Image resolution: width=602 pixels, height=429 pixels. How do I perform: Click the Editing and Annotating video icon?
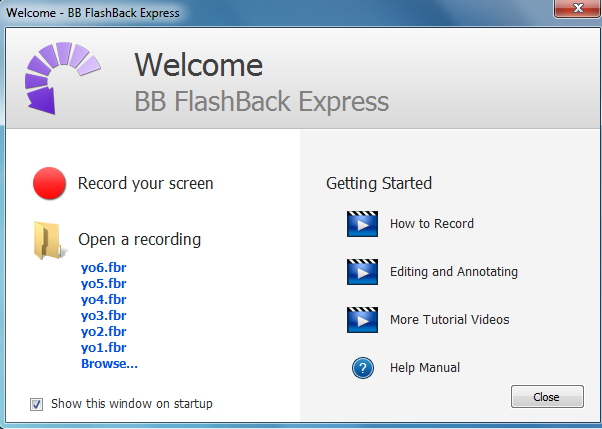(361, 271)
